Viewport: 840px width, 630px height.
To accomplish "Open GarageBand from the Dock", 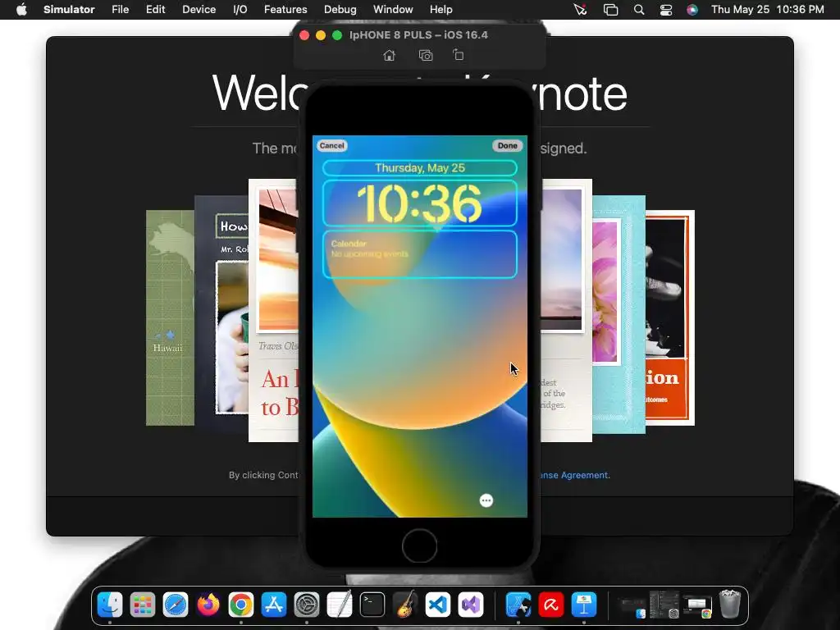I will click(405, 605).
